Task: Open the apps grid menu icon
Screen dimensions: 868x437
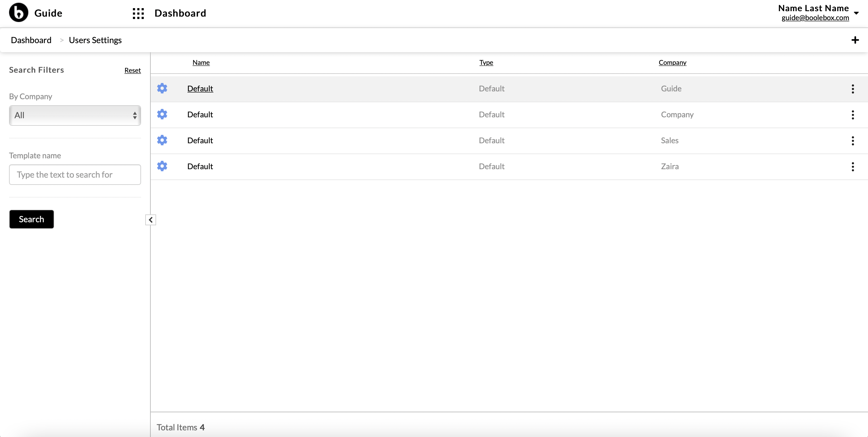Action: [138, 14]
